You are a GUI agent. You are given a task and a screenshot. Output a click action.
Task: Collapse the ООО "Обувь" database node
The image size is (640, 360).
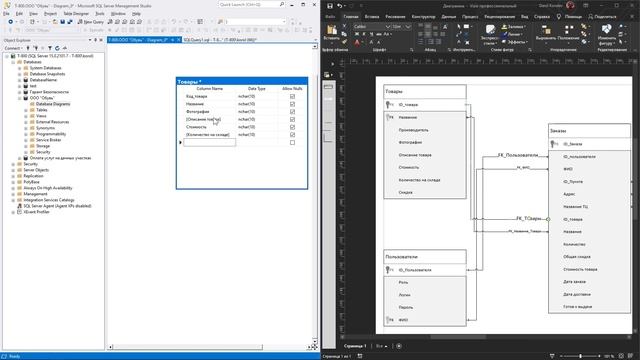coord(20,98)
